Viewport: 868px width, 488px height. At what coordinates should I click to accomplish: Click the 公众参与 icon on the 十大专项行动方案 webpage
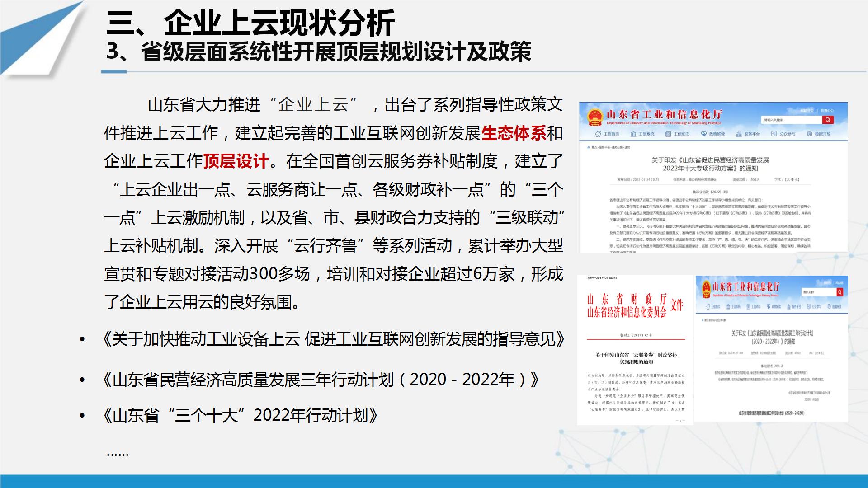774,134
